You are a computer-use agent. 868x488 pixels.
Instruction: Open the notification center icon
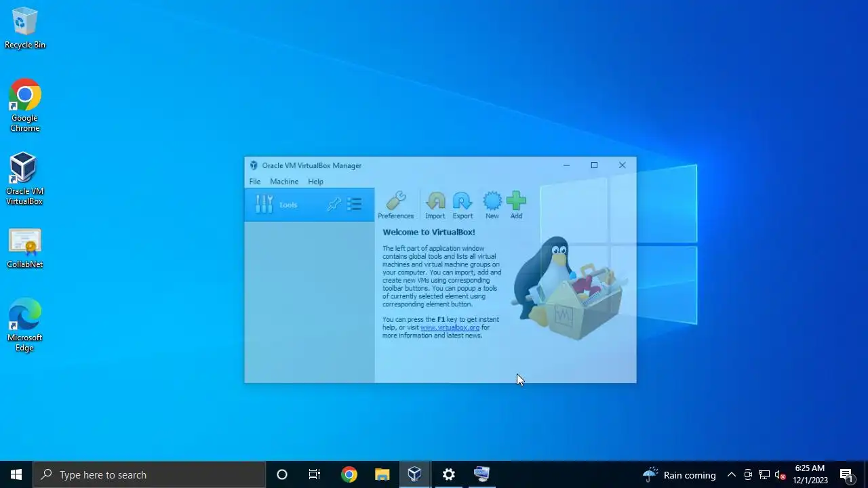coord(846,474)
